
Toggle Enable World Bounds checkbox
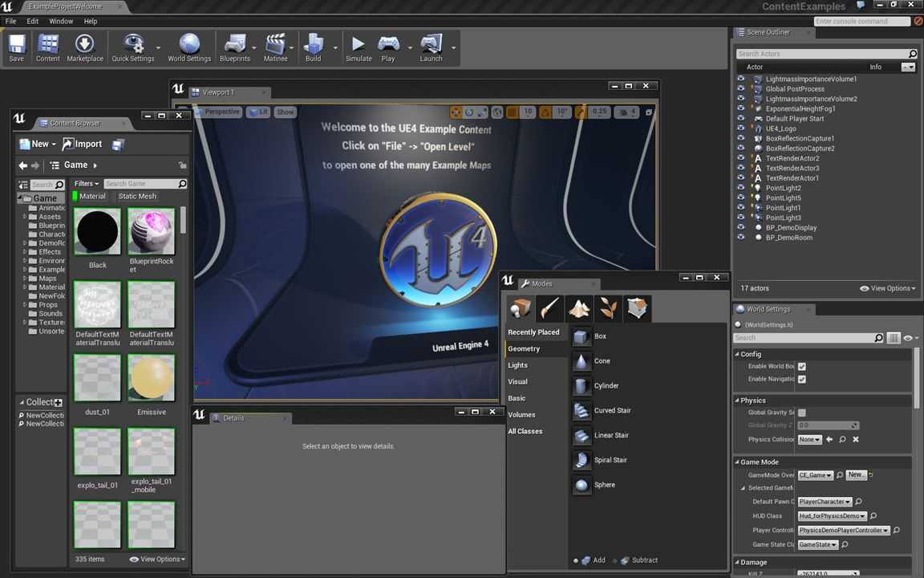pyautogui.click(x=801, y=366)
